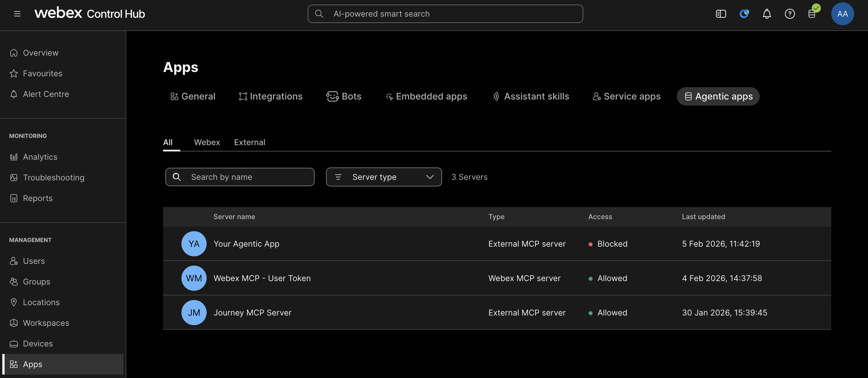Switch to the External tab
Image resolution: width=868 pixels, height=378 pixels.
(249, 142)
